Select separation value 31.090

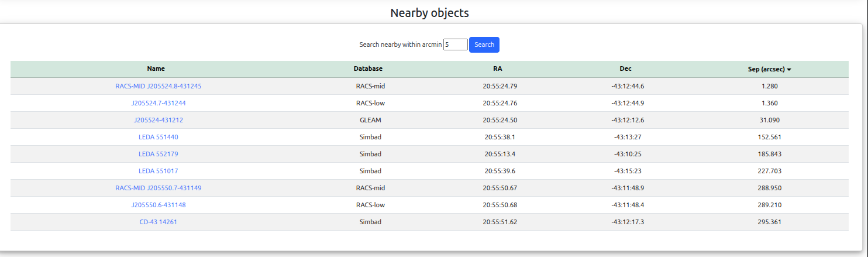point(770,120)
